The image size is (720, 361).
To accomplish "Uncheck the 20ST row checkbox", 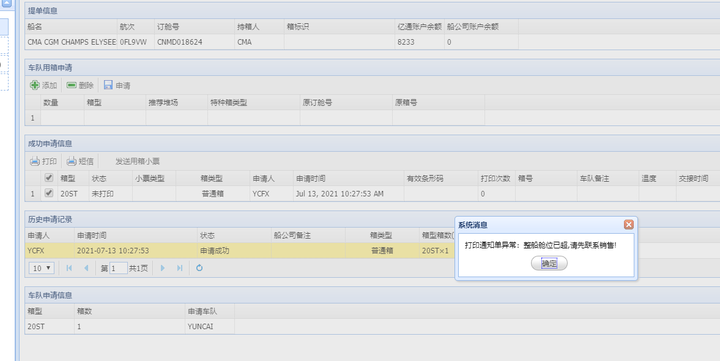I will click(x=49, y=193).
